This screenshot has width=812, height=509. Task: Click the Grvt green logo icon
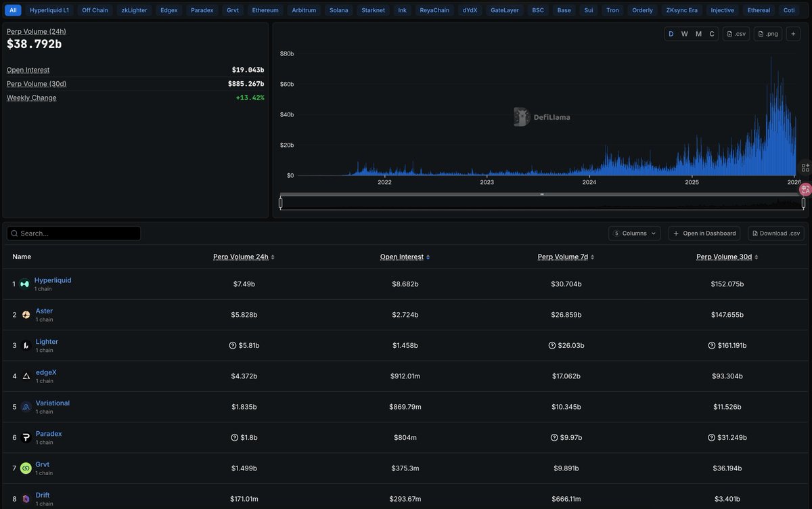click(x=26, y=468)
